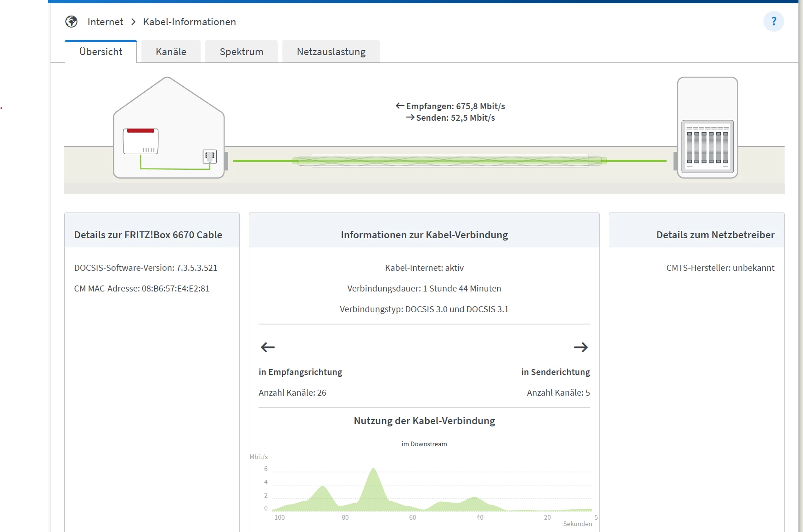Click the Empfangen 675,8 Mbit/s value
The image size is (803, 532).
pyautogui.click(x=450, y=106)
